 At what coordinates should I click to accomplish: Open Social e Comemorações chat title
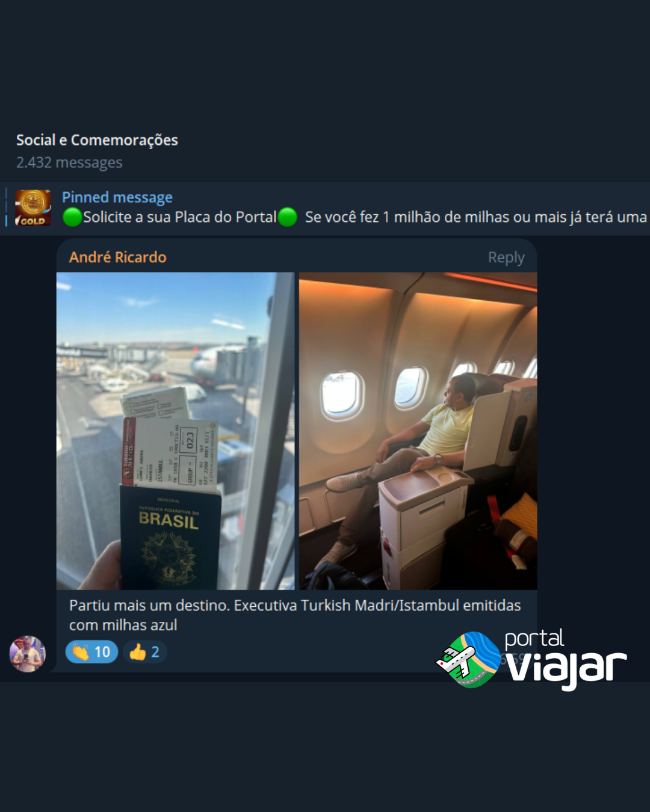point(97,140)
